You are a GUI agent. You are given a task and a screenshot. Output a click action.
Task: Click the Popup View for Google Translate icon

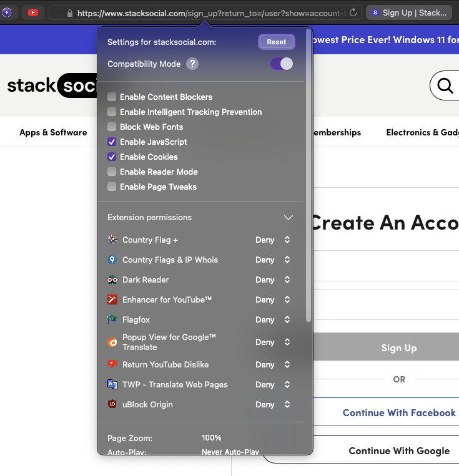(112, 342)
